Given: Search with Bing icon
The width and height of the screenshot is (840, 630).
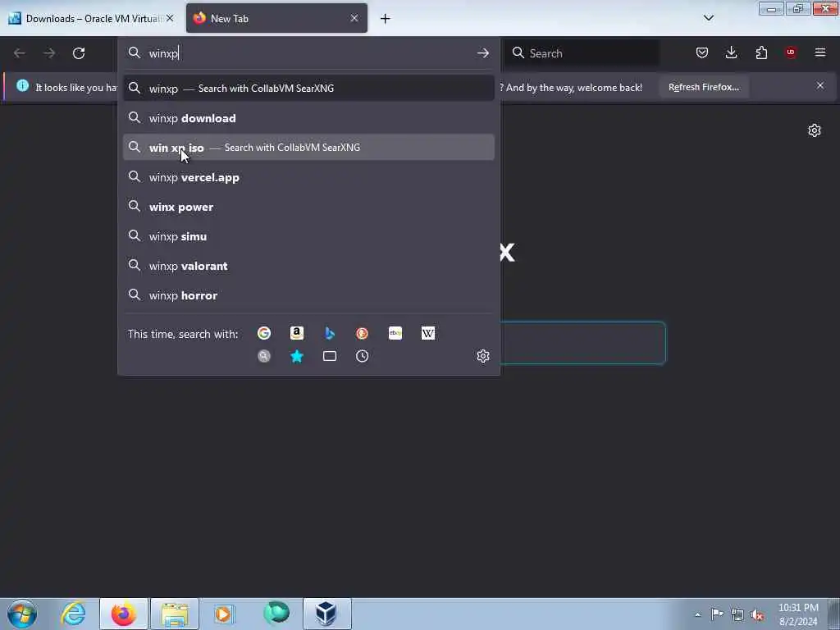Looking at the screenshot, I should coord(330,333).
